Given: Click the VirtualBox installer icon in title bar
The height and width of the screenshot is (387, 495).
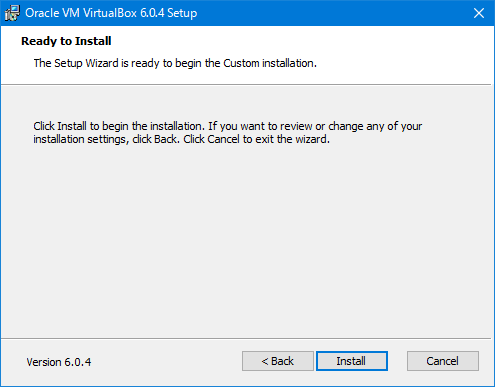Looking at the screenshot, I should [12, 13].
